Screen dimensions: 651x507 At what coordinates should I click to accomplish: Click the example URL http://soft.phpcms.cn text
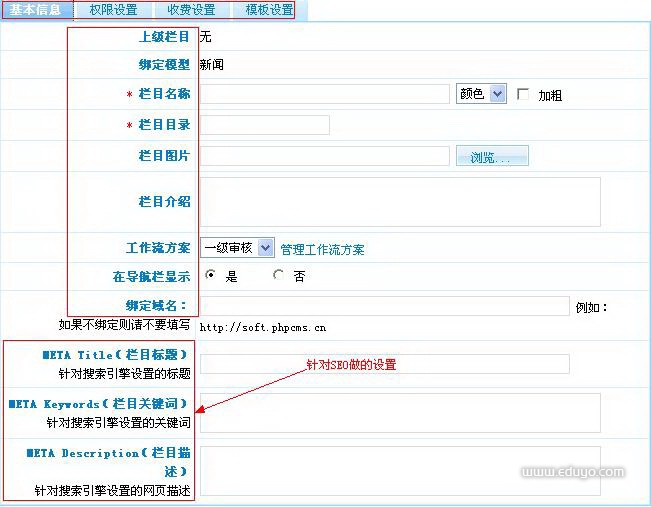pos(263,327)
